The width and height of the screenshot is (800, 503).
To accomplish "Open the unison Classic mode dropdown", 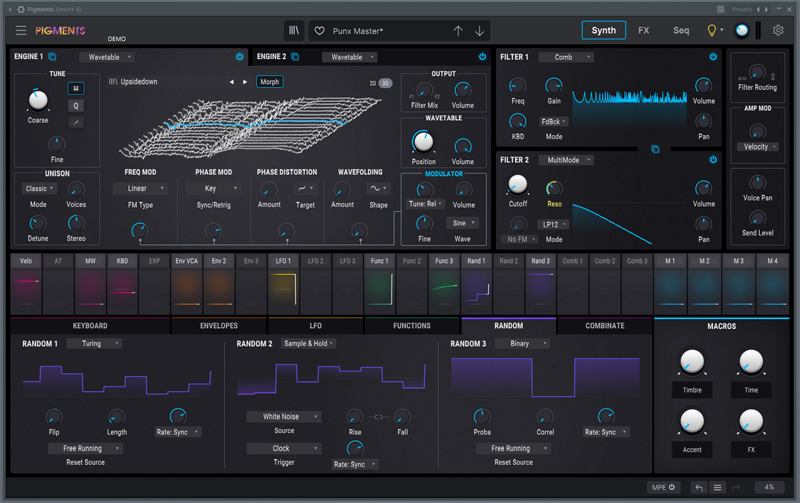I will click(x=39, y=189).
